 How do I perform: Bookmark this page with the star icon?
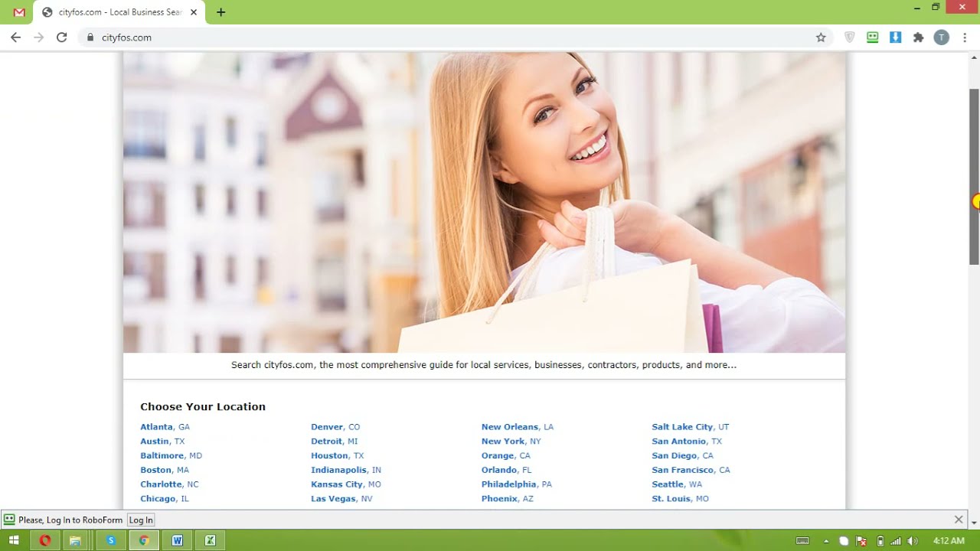[821, 37]
